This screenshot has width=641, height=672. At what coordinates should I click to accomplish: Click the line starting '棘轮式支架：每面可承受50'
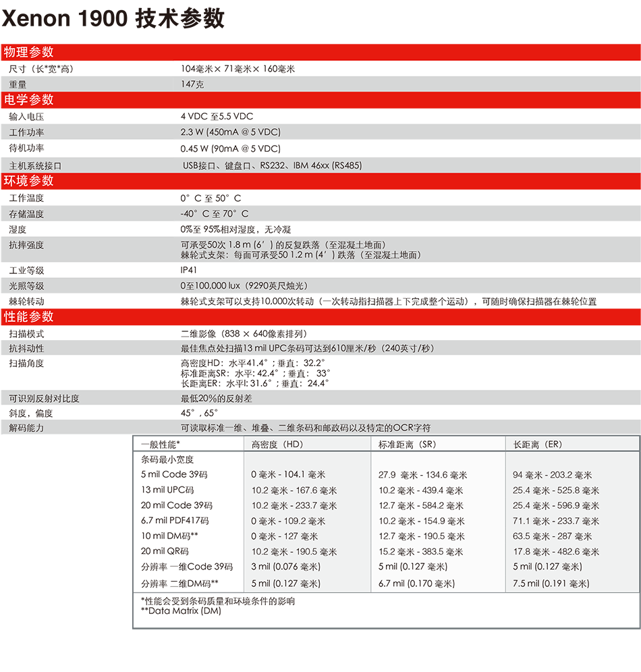tap(301, 255)
